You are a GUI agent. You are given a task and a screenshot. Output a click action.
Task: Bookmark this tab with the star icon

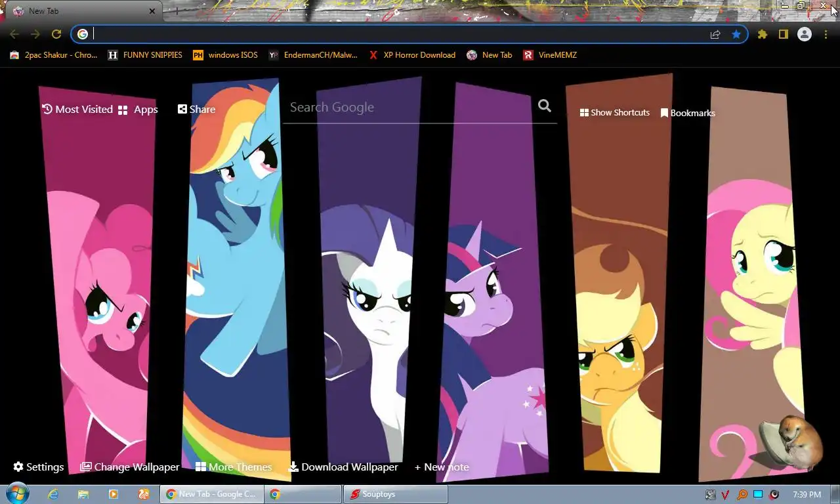tap(736, 34)
